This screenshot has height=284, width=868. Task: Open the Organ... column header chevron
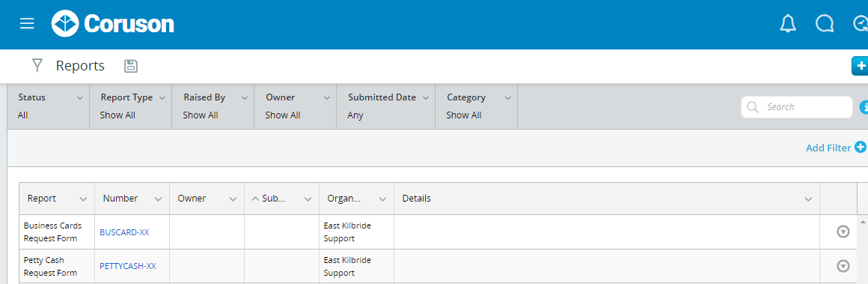point(382,199)
